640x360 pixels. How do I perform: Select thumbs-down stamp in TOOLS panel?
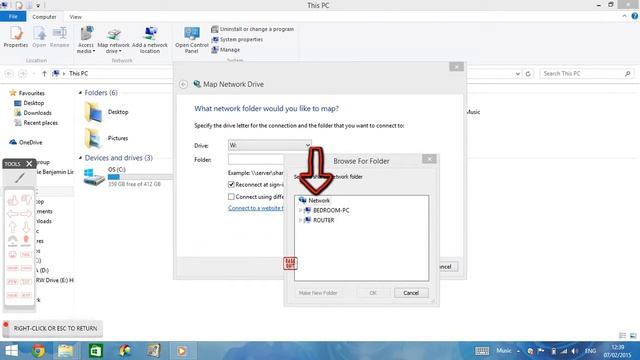26,200
